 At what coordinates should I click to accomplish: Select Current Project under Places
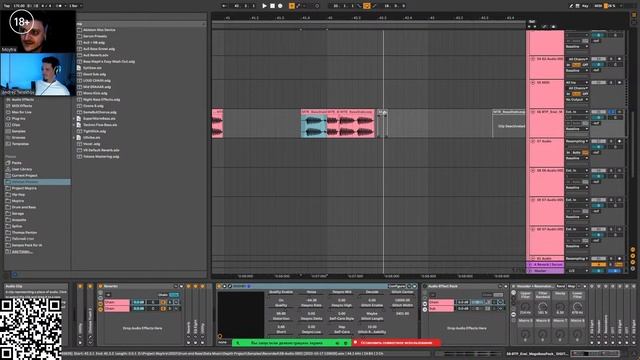coord(24,176)
